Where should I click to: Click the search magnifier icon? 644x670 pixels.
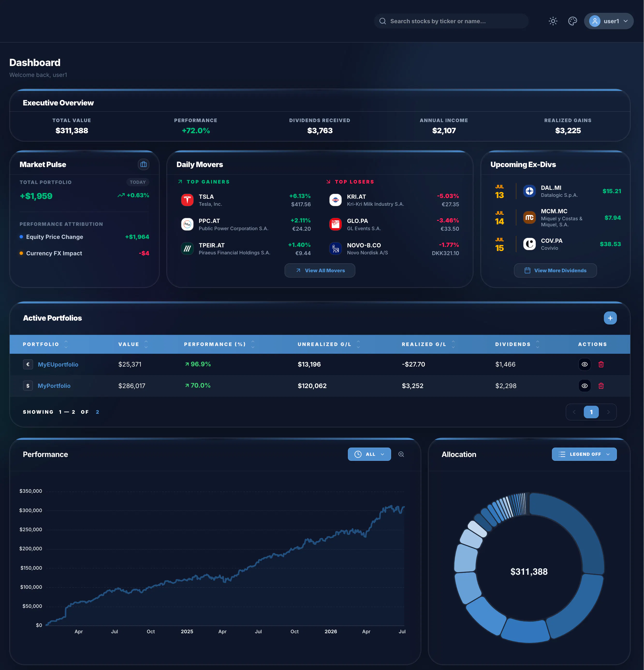click(382, 21)
